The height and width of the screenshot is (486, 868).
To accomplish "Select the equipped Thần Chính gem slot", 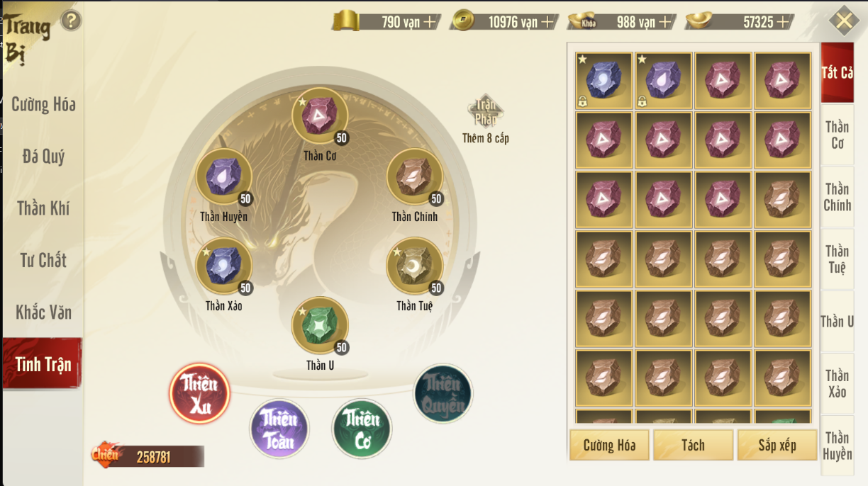I will point(415,177).
